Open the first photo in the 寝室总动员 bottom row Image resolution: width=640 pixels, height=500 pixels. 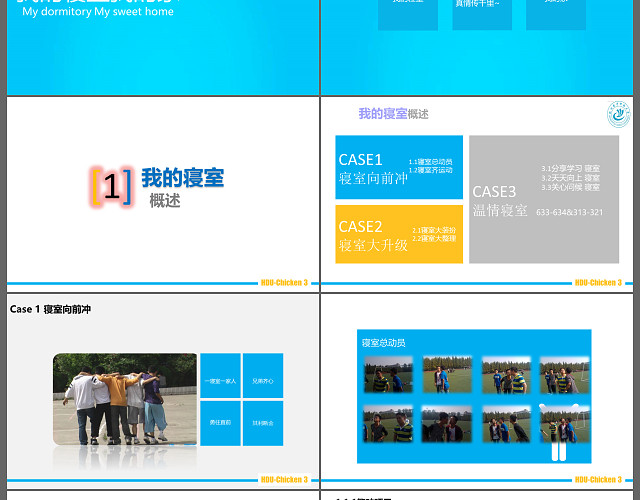(388, 424)
